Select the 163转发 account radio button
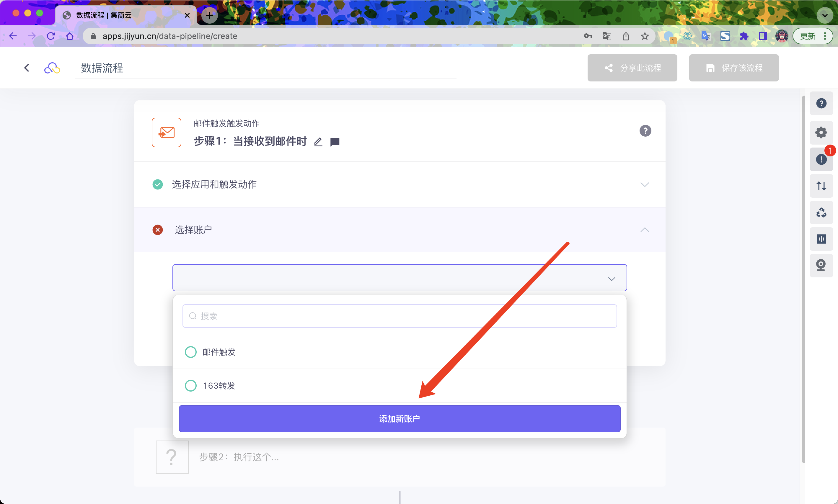The image size is (838, 504). (x=191, y=385)
